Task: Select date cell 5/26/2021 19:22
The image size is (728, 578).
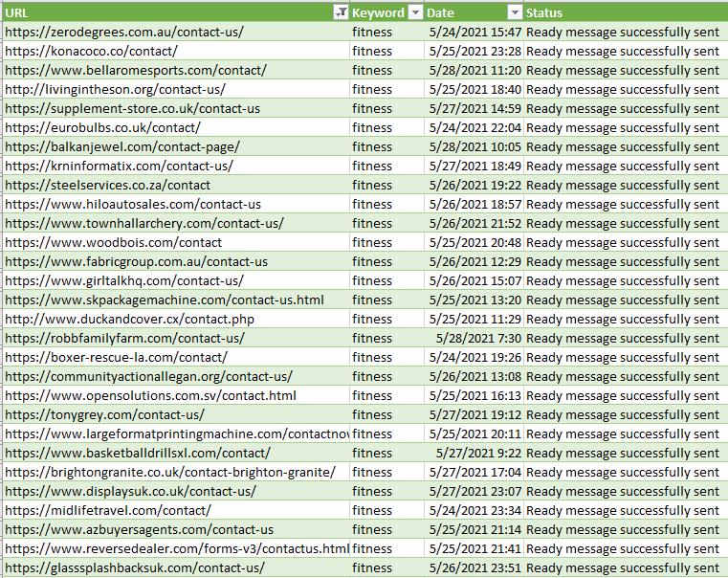Action: pyautogui.click(x=474, y=186)
